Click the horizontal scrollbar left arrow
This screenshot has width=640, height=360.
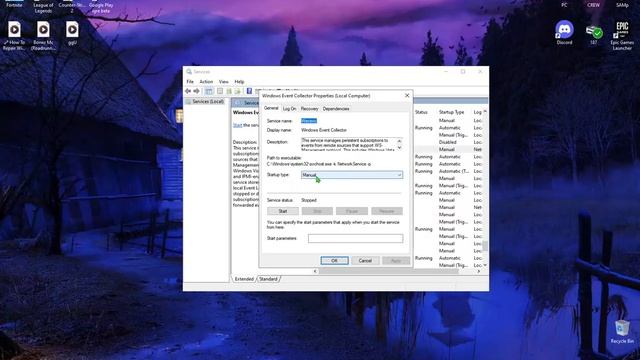[315, 271]
